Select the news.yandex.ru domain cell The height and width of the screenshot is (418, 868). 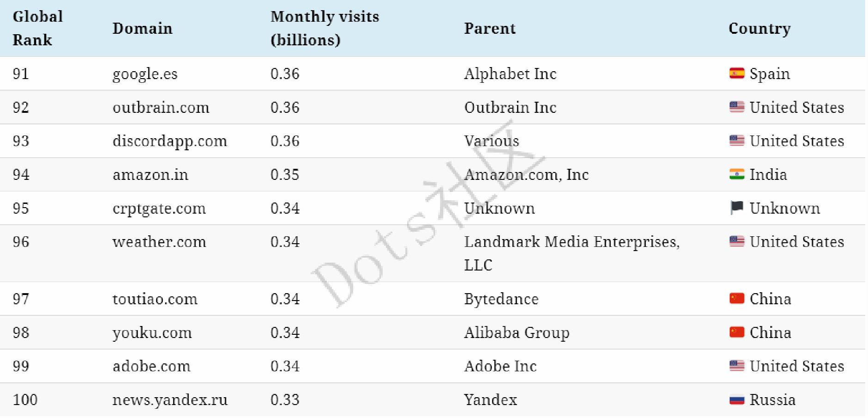click(x=170, y=400)
